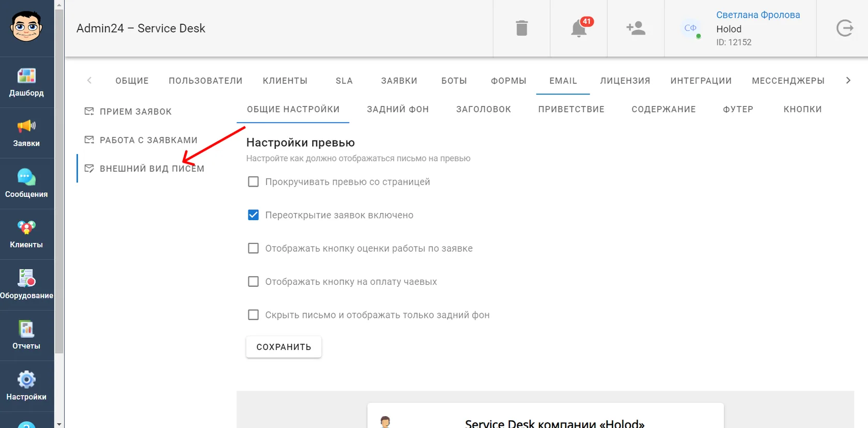Viewport: 868px width, 428px height.
Task: Open the Дашборд sidebar section
Action: (26, 82)
